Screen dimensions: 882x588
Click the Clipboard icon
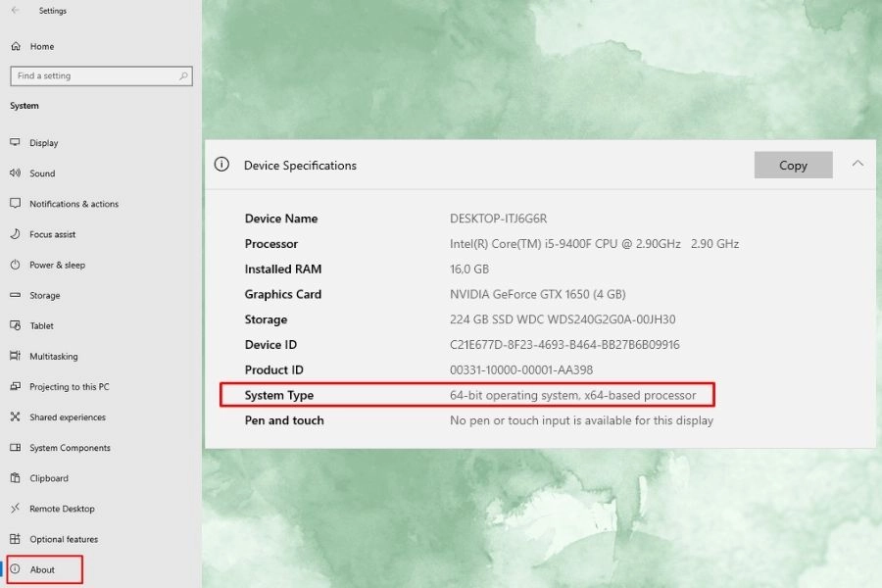pyautogui.click(x=15, y=477)
